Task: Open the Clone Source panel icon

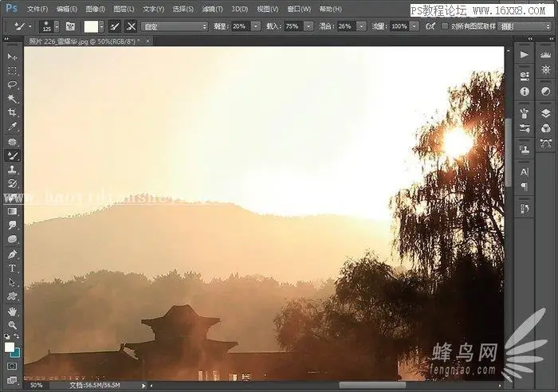Action: [x=525, y=150]
